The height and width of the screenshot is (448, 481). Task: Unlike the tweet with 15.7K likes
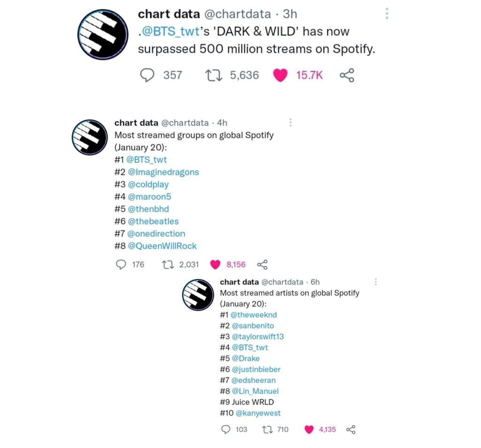coord(280,75)
